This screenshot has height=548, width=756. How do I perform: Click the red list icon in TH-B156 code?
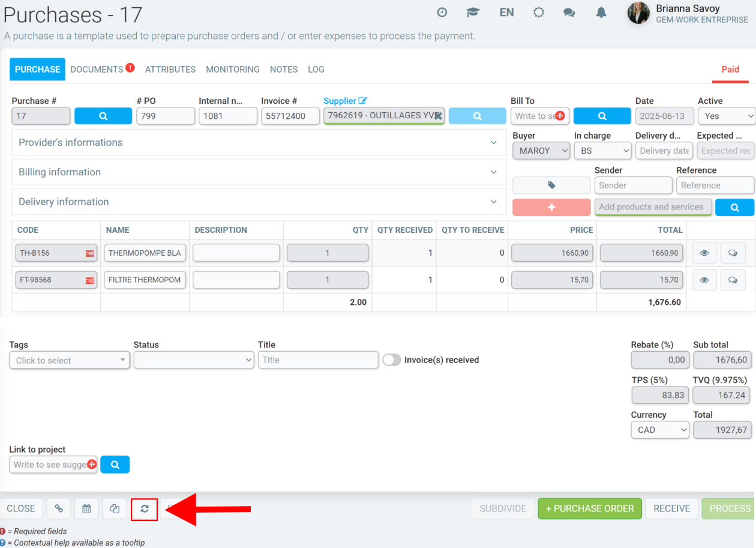coord(90,253)
